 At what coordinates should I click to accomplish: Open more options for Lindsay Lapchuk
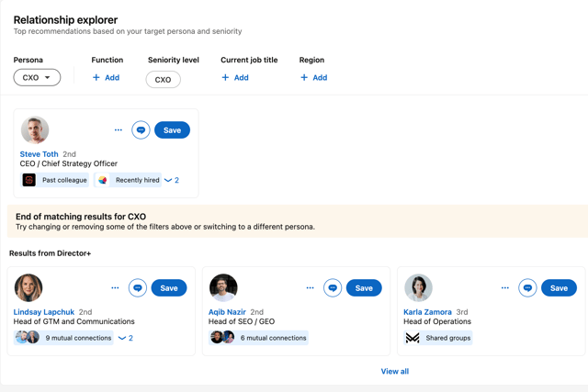coord(115,288)
